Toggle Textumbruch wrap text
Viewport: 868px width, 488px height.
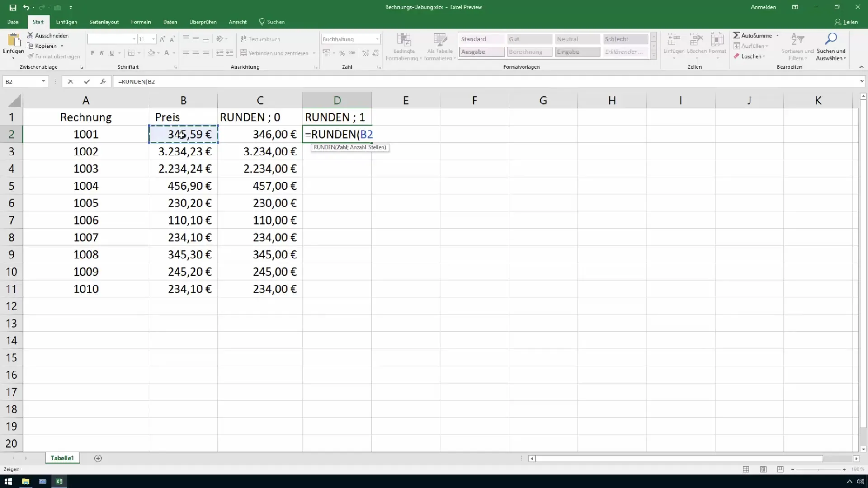pos(260,39)
